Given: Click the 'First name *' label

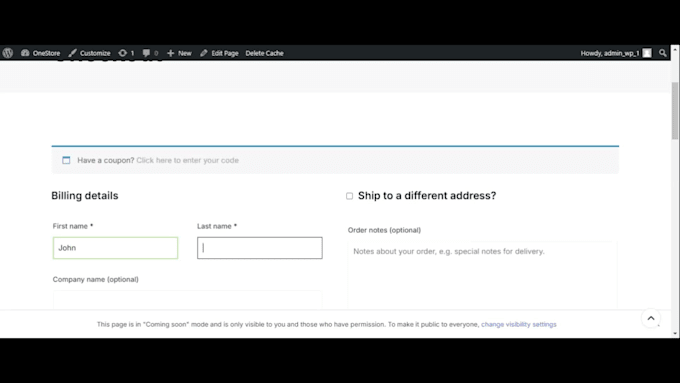Looking at the screenshot, I should point(73,226).
